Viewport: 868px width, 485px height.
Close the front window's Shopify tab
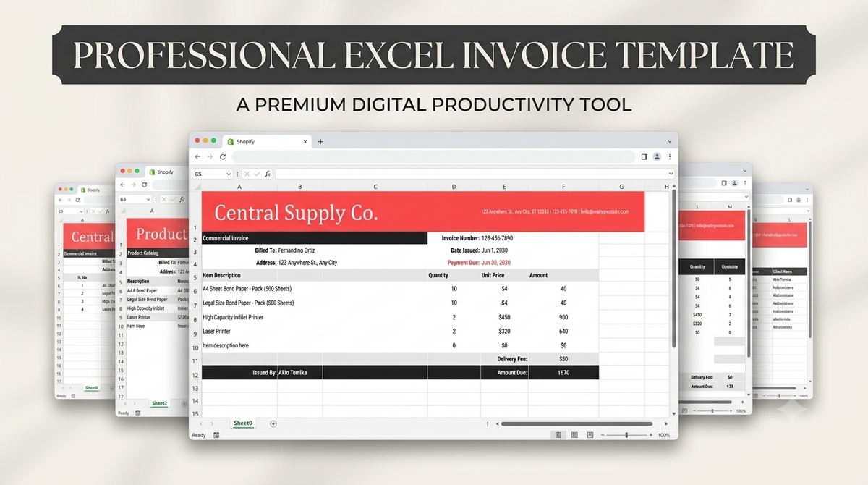(x=305, y=142)
